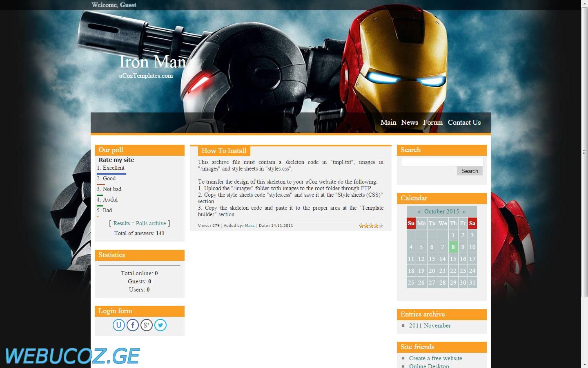Go to next month in calendar
The height and width of the screenshot is (368, 588).
click(x=464, y=211)
